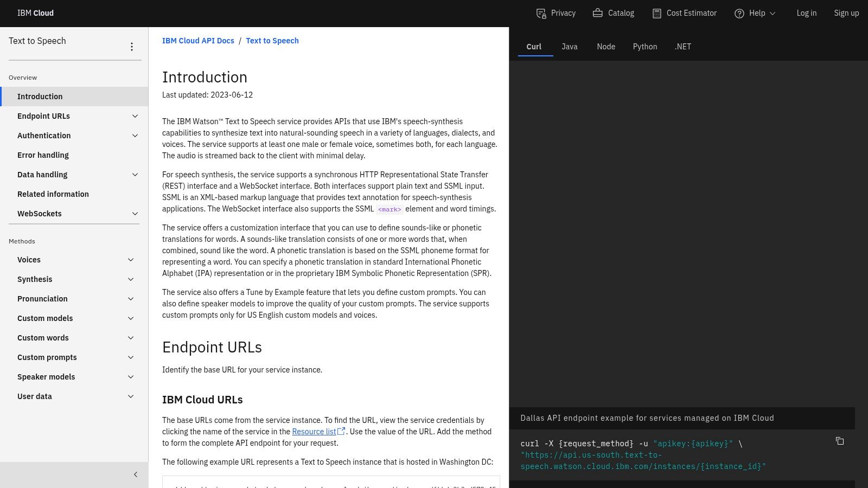This screenshot has width=868, height=488.
Task: Expand the Custom models section
Action: tap(131, 318)
